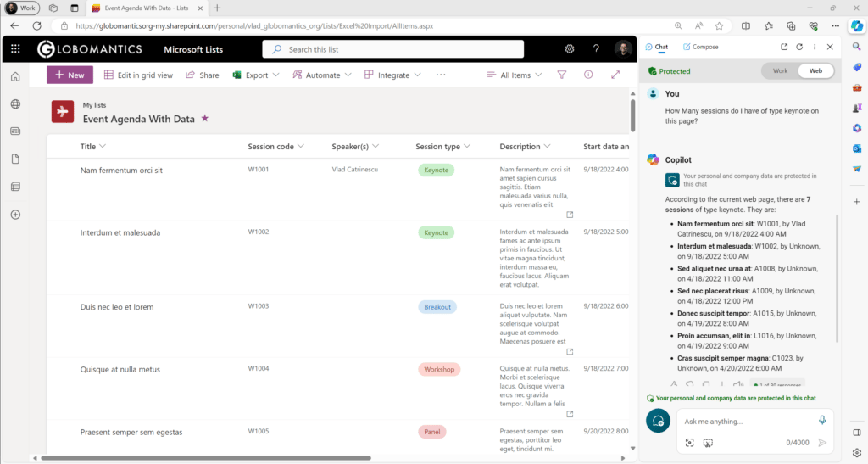The width and height of the screenshot is (868, 464).
Task: Click the Breakout session type tag
Action: point(437,307)
